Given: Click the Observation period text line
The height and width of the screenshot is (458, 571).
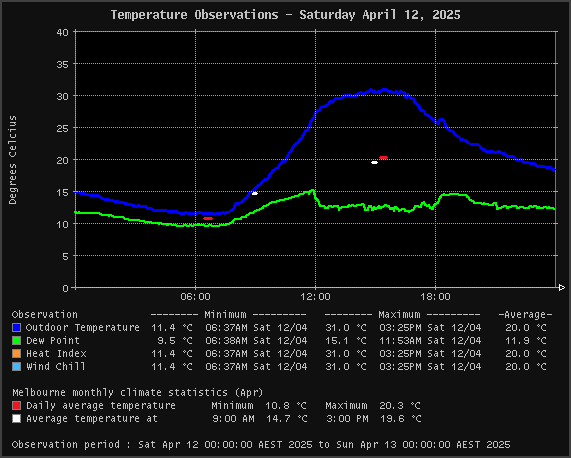Looking at the screenshot, I should (261, 445).
